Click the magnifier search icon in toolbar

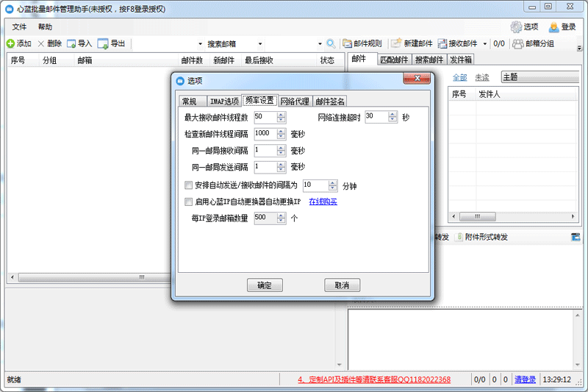point(331,44)
